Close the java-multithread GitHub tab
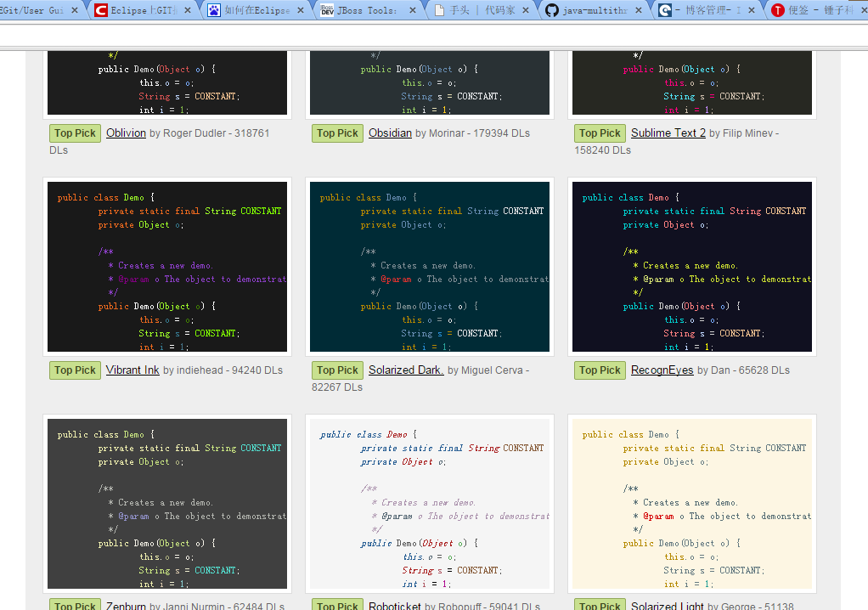Screen dimensions: 868x610 pos(639,10)
